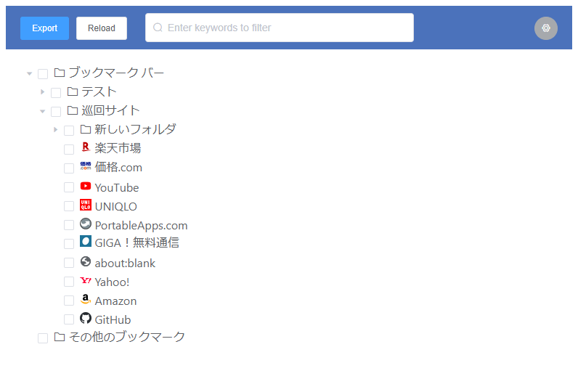
Task: Select the 価格.com bookmark text
Action: coord(118,167)
